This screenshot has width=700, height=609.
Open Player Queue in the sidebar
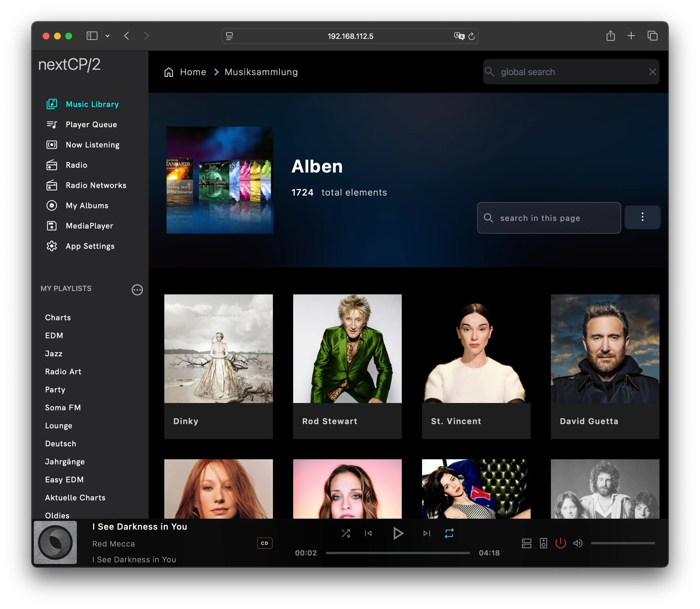91,125
